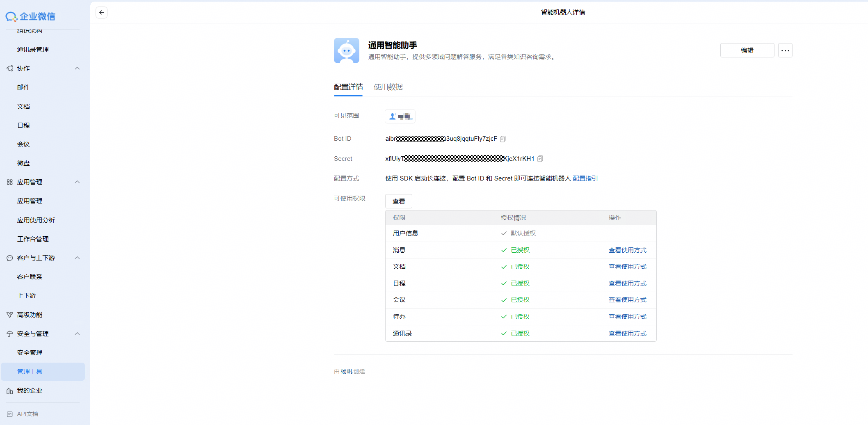Open 微盘 in the sidebar

click(x=23, y=163)
